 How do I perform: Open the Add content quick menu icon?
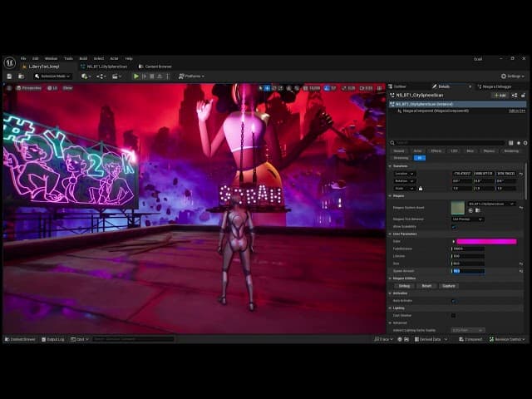(x=86, y=76)
